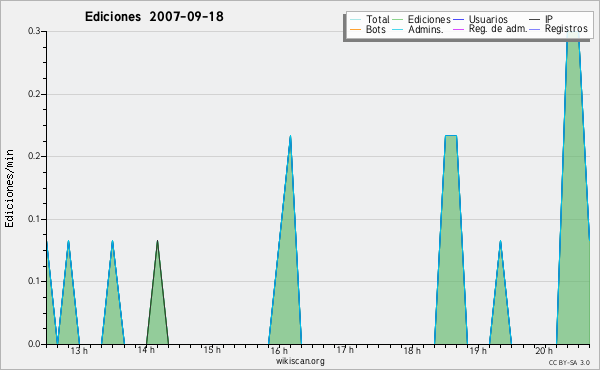600x370 pixels.
Task: Click the Bots orange legend line
Action: click(355, 29)
